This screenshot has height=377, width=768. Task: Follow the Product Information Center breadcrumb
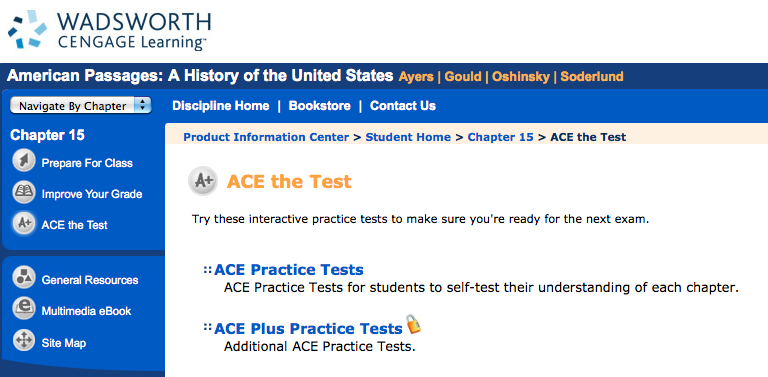[x=266, y=137]
